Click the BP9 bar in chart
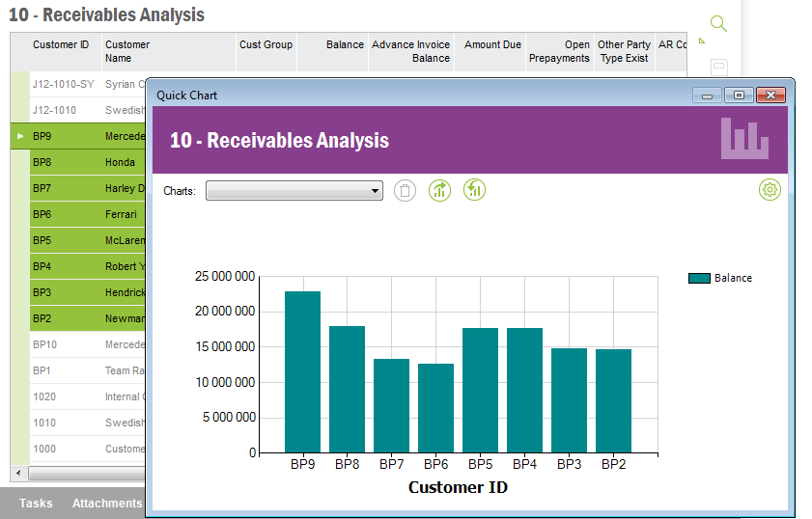This screenshot has height=519, width=812. tap(302, 371)
